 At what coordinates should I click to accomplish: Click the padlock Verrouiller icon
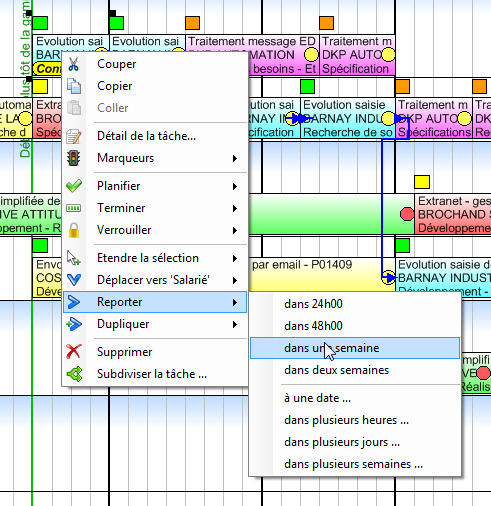[74, 230]
